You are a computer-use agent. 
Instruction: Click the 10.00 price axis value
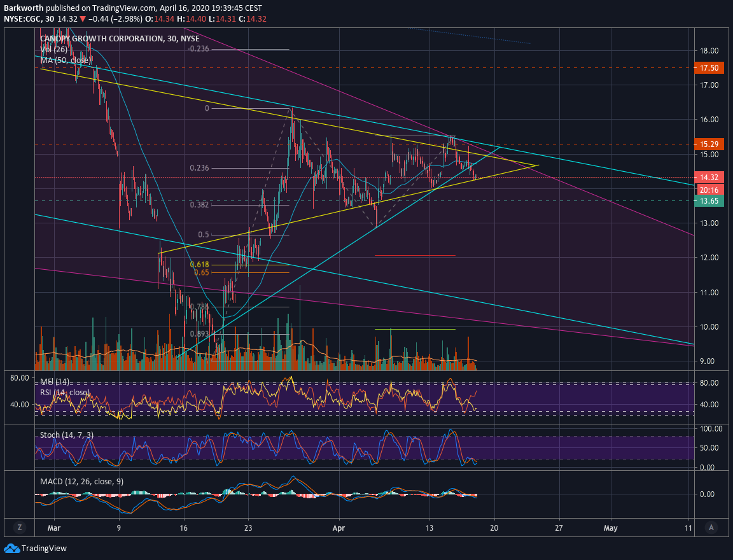coord(709,326)
